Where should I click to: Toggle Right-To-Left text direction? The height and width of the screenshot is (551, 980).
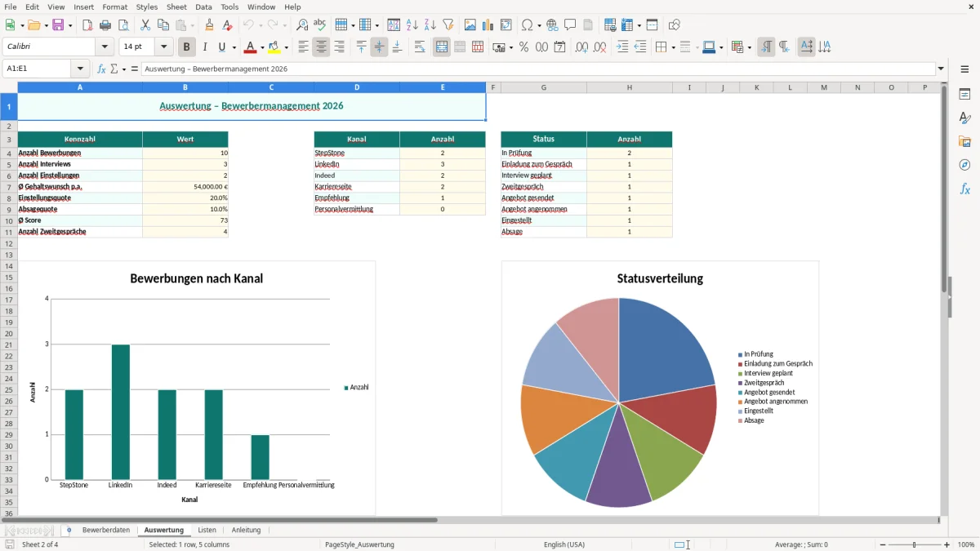[783, 47]
